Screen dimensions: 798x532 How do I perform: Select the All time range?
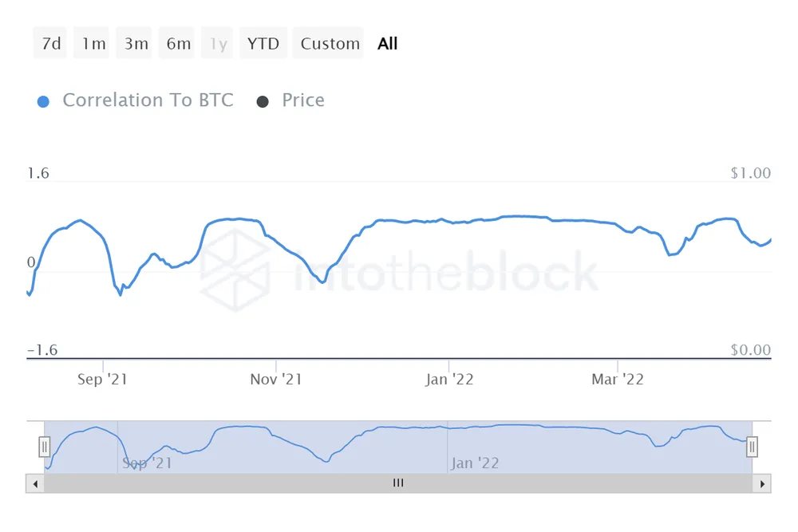pyautogui.click(x=388, y=44)
